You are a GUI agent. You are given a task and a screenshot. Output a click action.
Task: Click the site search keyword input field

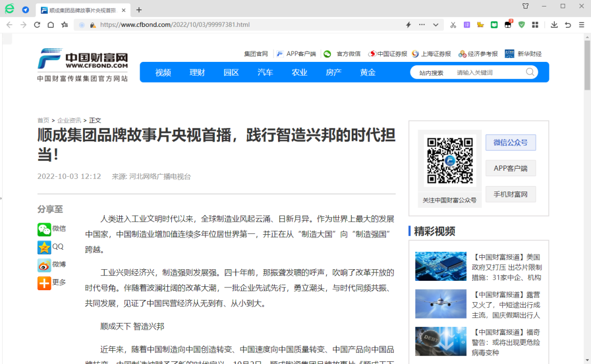[x=487, y=73]
